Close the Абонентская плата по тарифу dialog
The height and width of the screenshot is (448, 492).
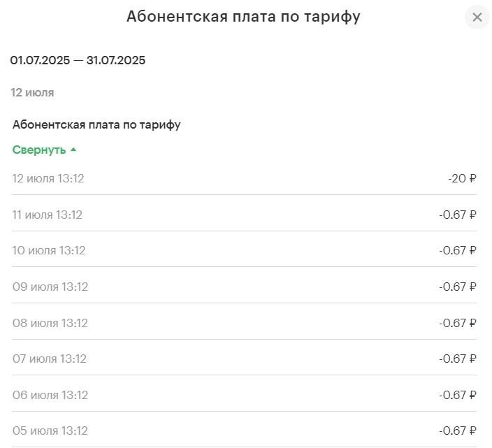pyautogui.click(x=477, y=17)
